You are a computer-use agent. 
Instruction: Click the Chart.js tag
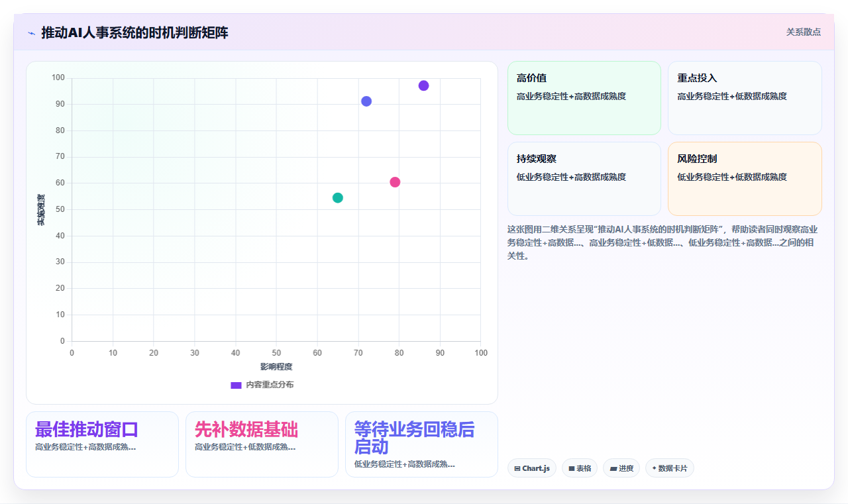click(x=532, y=468)
